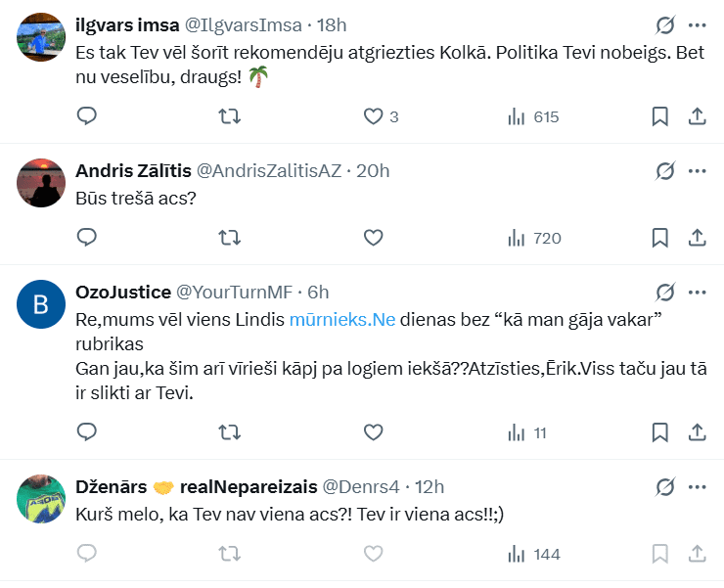
Task: Bookmark ilgvars imsa's tweet
Action: [x=660, y=116]
